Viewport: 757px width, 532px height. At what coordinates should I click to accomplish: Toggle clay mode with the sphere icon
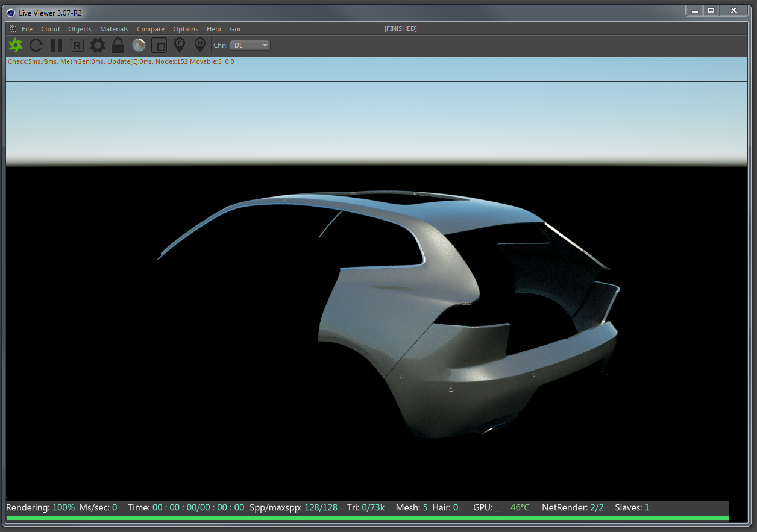point(139,45)
